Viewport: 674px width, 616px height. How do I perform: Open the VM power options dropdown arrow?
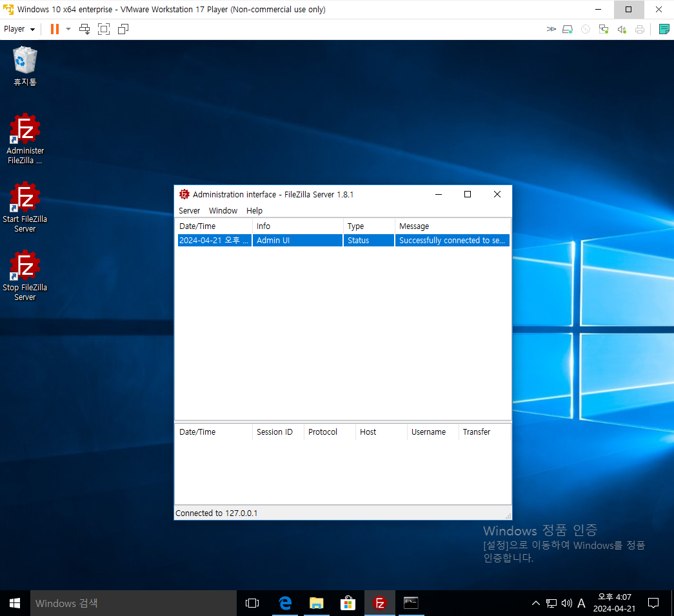pyautogui.click(x=68, y=29)
